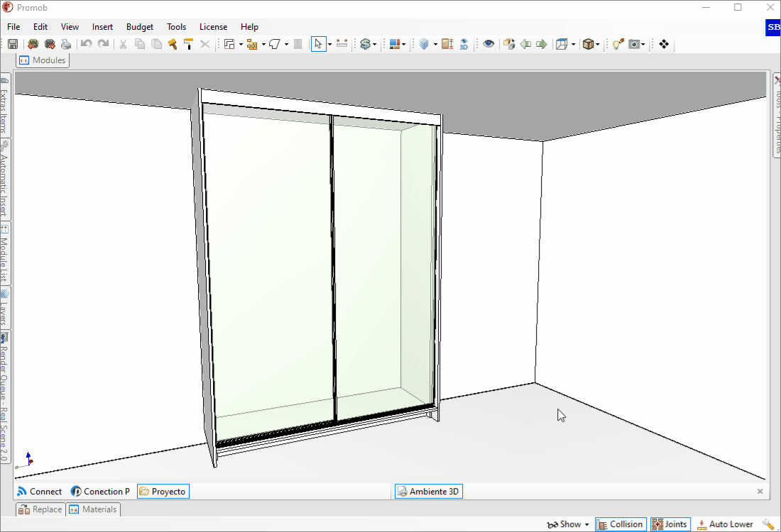Click the door height measurement icon
This screenshot has height=532, width=781.
pyautogui.click(x=447, y=44)
